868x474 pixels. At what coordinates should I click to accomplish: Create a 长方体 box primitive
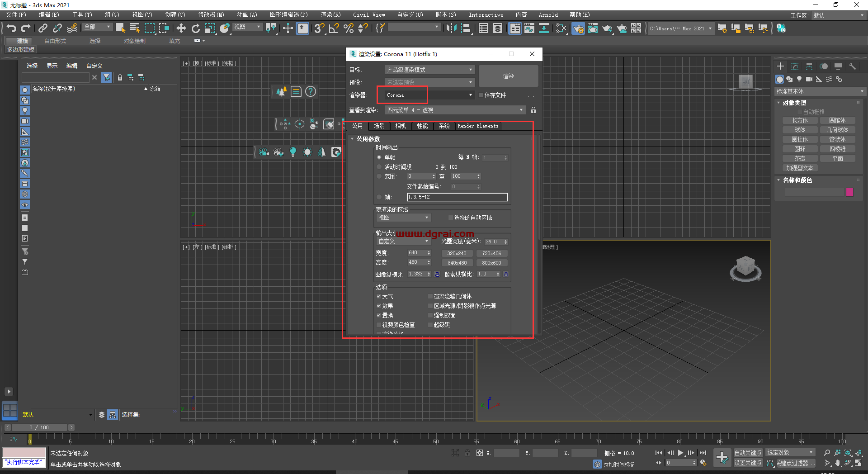[x=800, y=120]
